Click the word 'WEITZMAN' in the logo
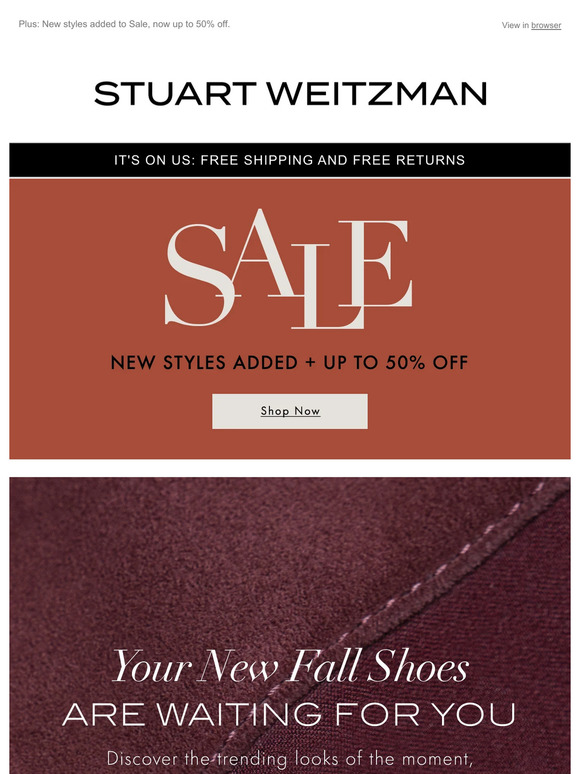Image resolution: width=580 pixels, height=774 pixels. tap(378, 94)
